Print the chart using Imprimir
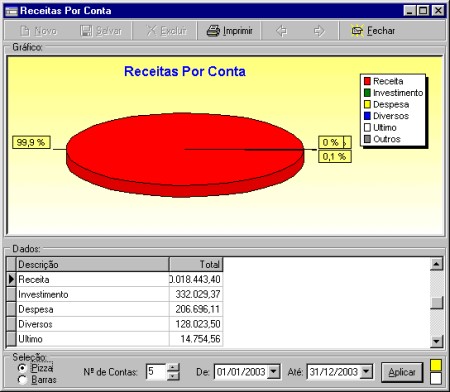This screenshot has height=392, width=450. coord(230,31)
